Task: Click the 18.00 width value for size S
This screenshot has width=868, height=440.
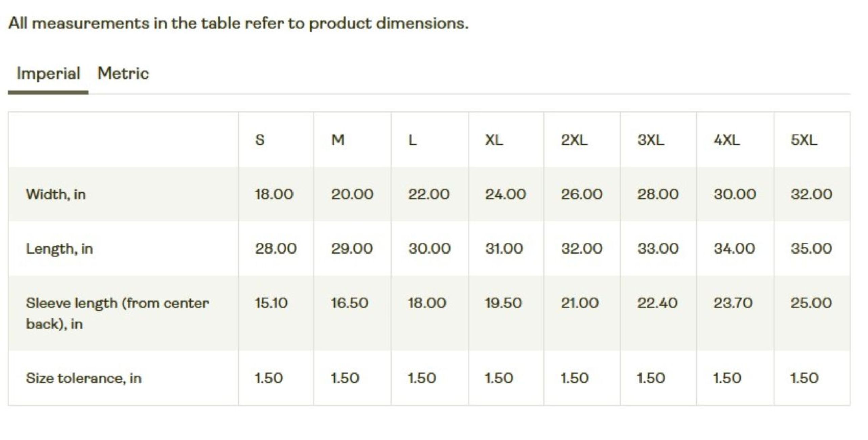Action: [274, 194]
